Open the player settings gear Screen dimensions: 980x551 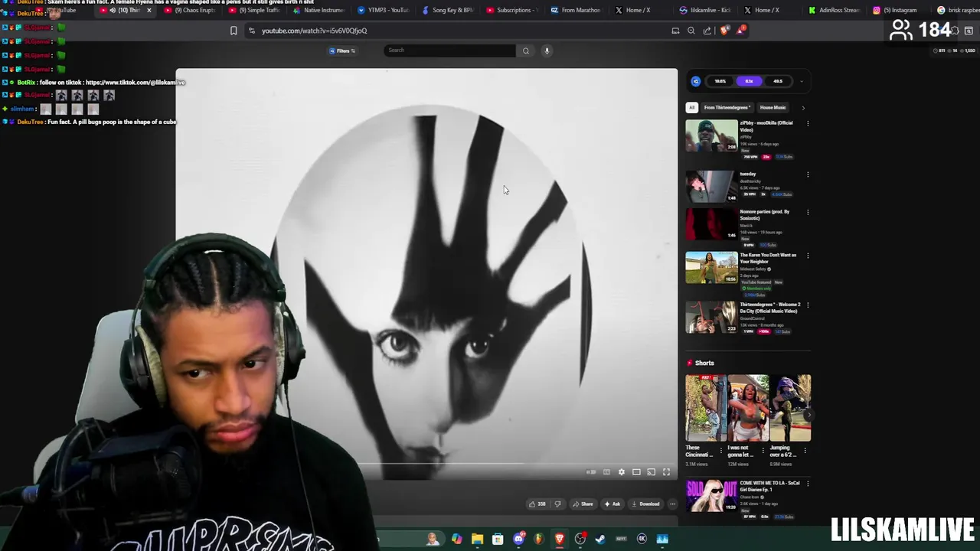pyautogui.click(x=622, y=472)
